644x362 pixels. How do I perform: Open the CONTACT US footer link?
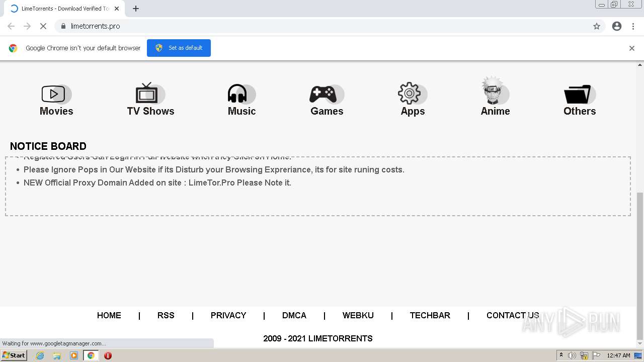click(x=513, y=315)
